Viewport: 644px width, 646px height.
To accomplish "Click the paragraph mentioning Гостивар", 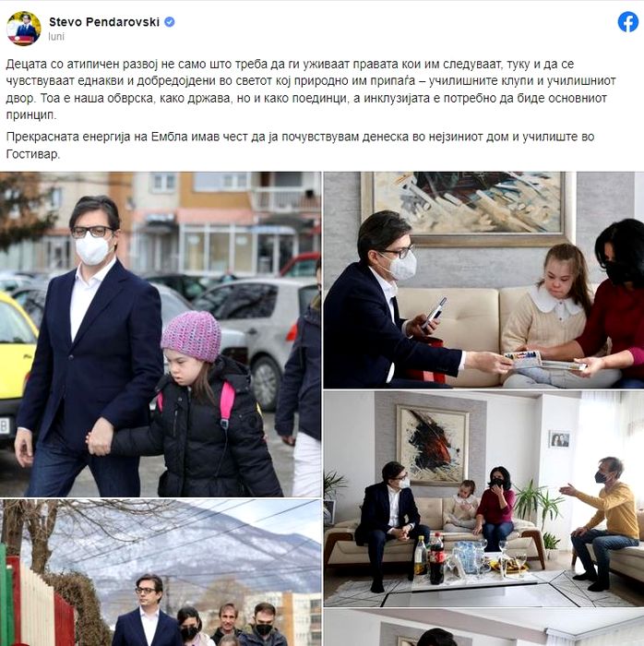I will 300,146.
